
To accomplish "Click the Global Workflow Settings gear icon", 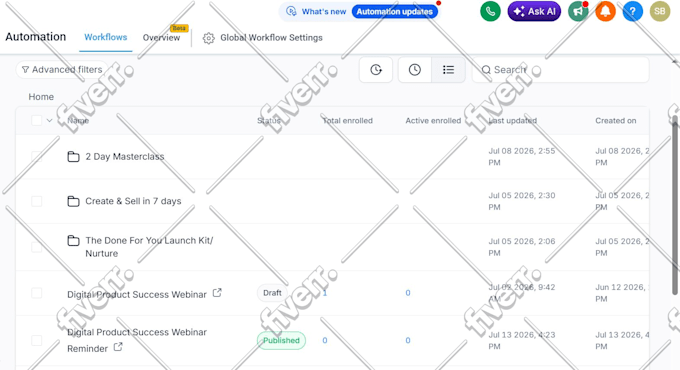I will pos(208,38).
